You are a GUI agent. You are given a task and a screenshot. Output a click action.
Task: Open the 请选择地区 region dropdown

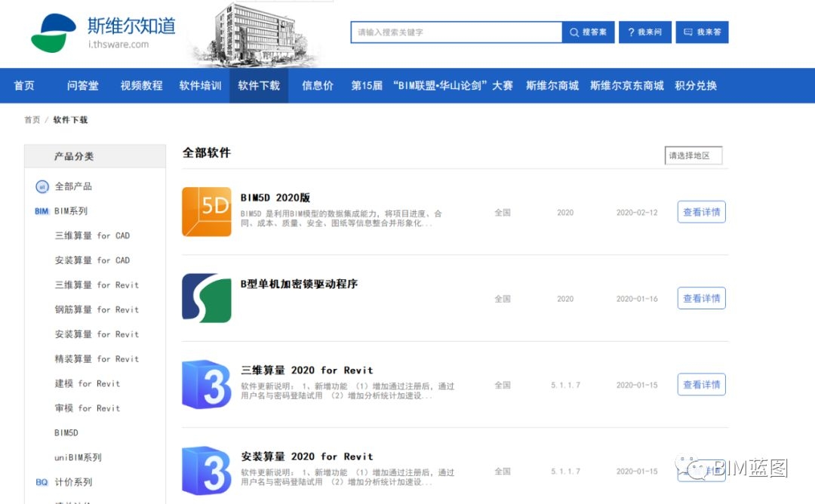coord(694,155)
